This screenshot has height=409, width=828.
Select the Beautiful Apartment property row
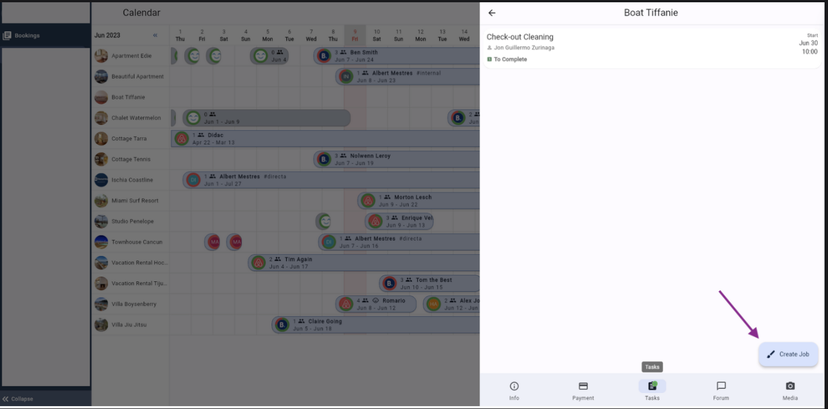[131, 77]
